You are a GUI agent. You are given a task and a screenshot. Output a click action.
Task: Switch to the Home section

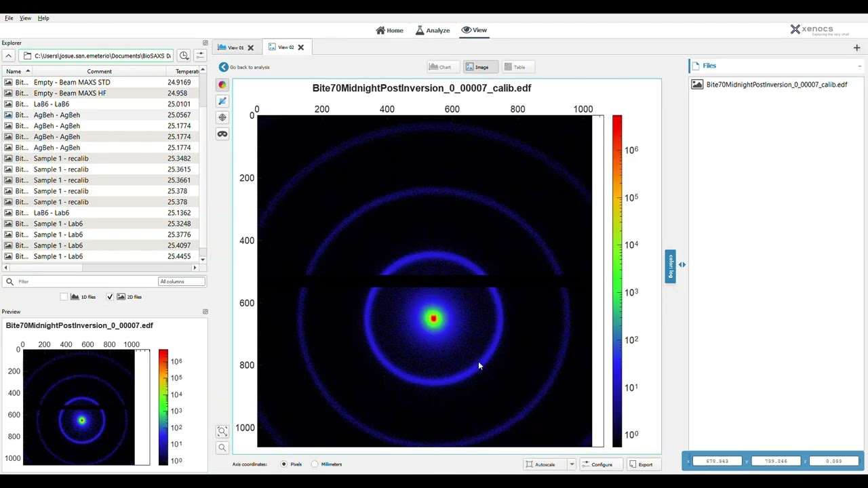tap(390, 30)
